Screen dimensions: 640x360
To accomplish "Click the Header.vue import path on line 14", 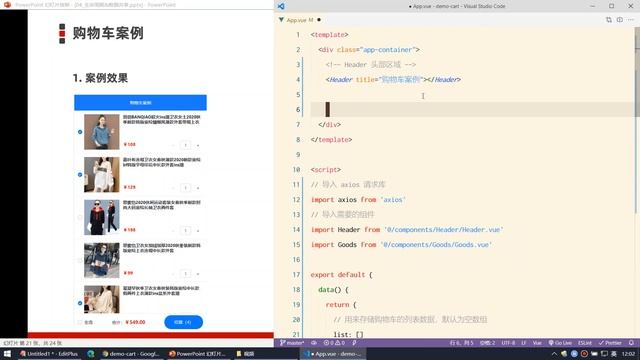I will pyautogui.click(x=444, y=230).
